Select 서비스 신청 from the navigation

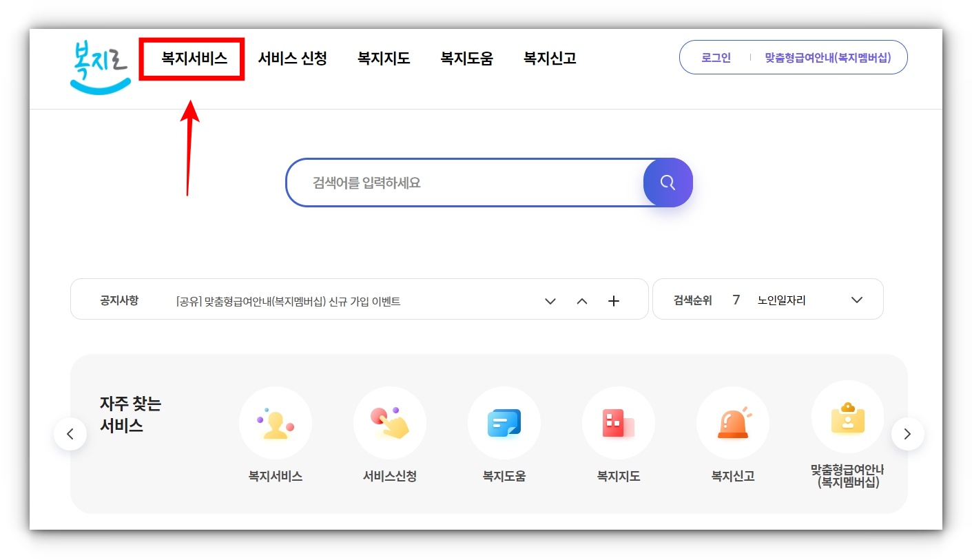coord(292,59)
